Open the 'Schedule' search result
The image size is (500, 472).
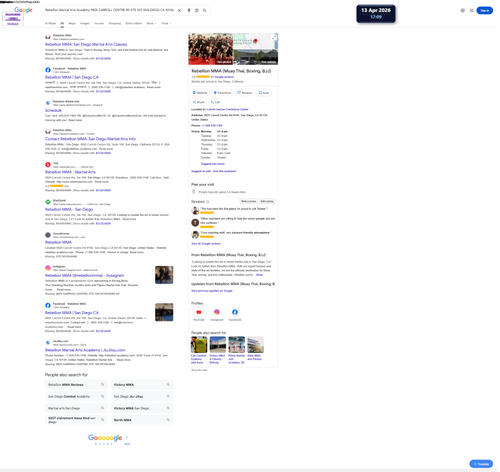[x=54, y=111]
